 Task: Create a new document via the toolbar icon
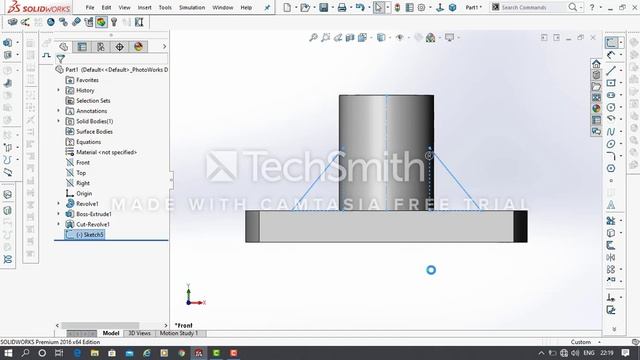[287, 7]
